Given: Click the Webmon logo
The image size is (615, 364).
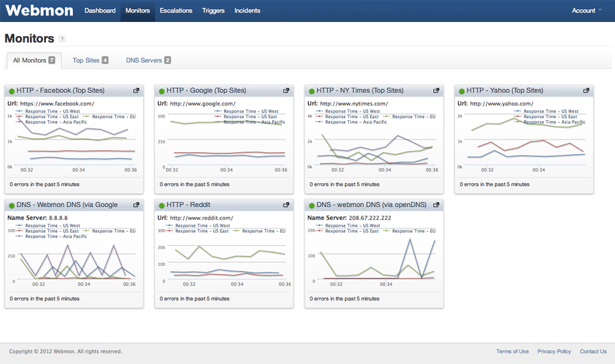Looking at the screenshot, I should pos(39,10).
